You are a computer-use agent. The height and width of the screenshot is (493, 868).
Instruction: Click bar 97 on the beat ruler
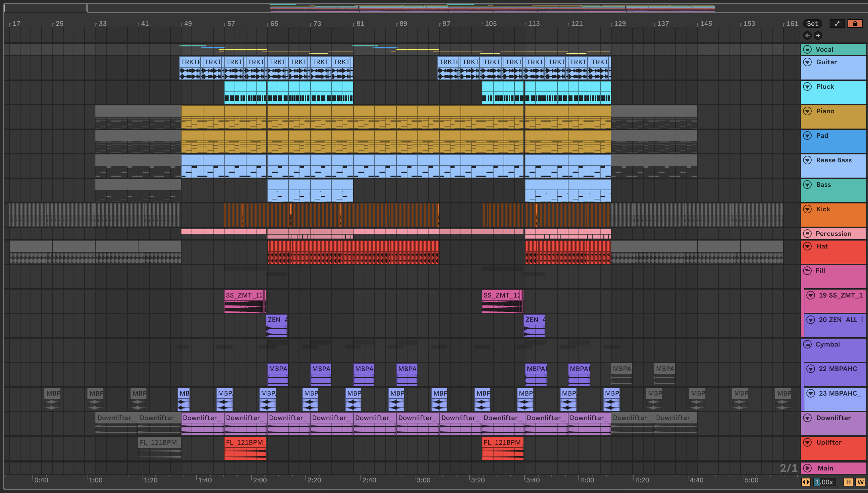click(x=446, y=24)
